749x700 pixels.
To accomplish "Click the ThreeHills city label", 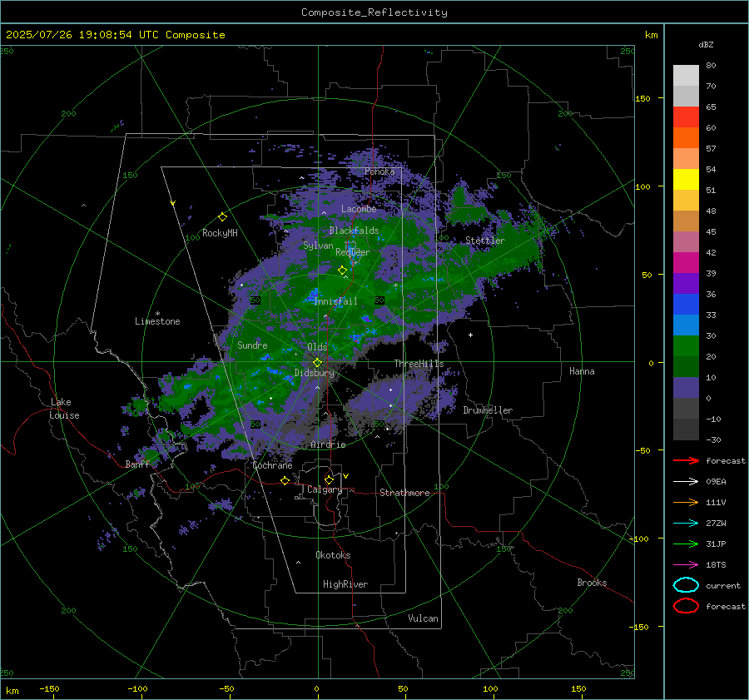I will pyautogui.click(x=419, y=364).
